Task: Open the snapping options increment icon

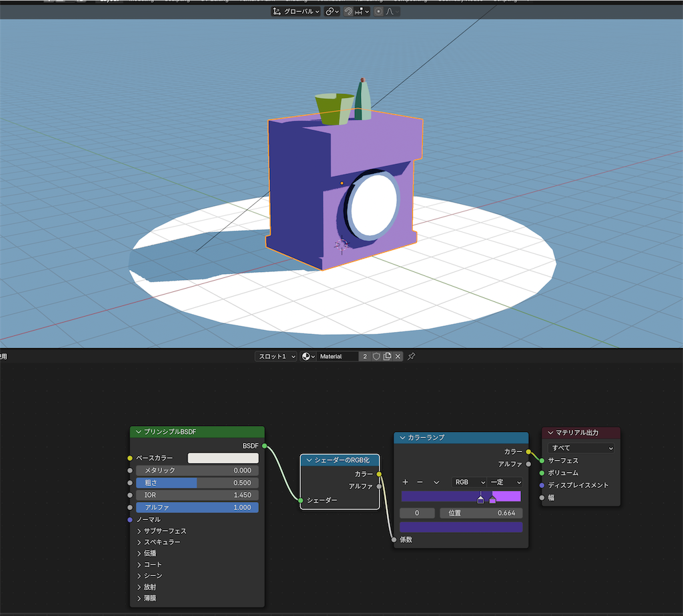Action: point(362,11)
